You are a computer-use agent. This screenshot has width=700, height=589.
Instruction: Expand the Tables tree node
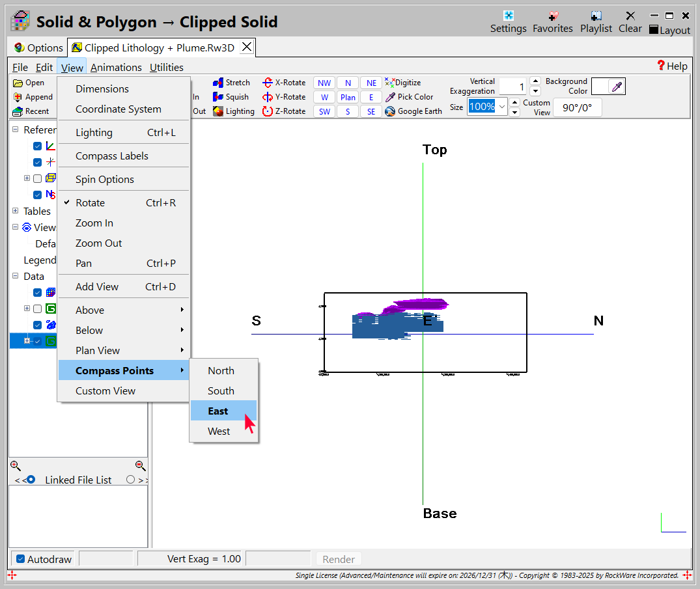(x=16, y=211)
